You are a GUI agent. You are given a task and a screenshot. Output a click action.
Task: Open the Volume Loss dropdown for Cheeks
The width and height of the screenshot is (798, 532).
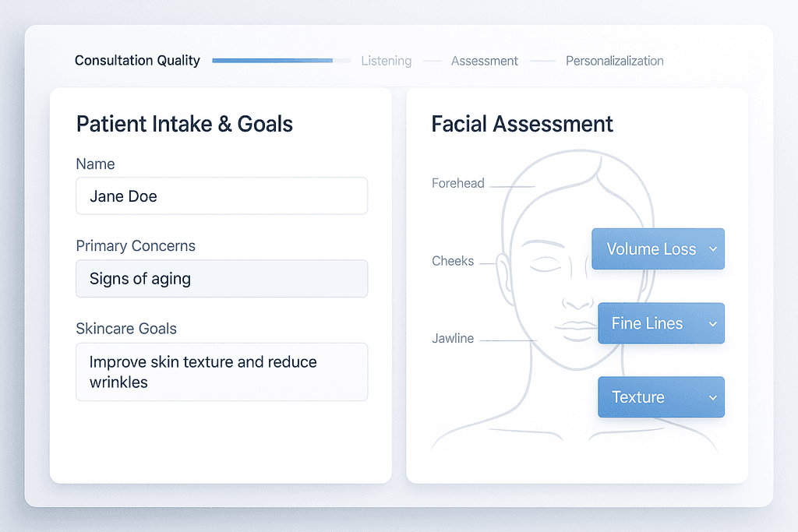coord(658,248)
